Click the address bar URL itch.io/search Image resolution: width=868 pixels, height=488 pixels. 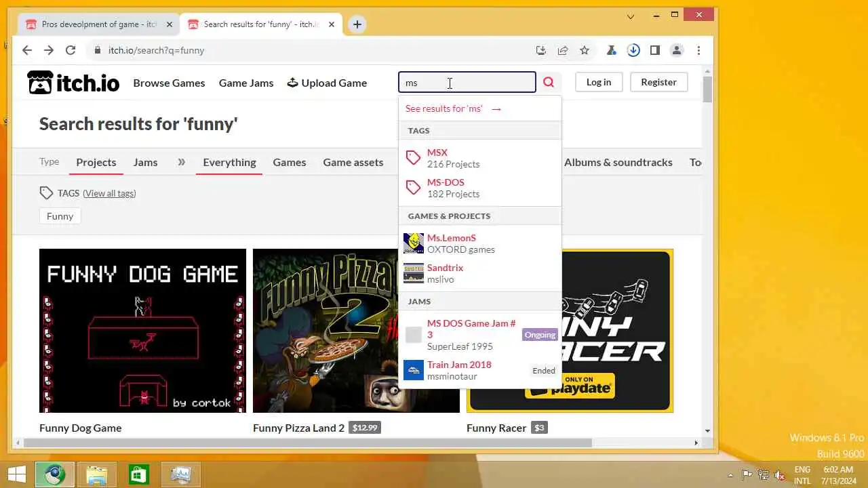pyautogui.click(x=156, y=50)
